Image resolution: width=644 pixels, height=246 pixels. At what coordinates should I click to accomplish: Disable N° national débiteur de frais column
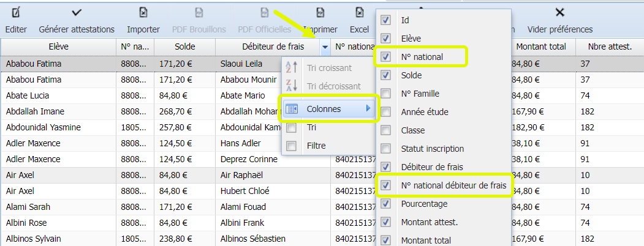click(385, 185)
